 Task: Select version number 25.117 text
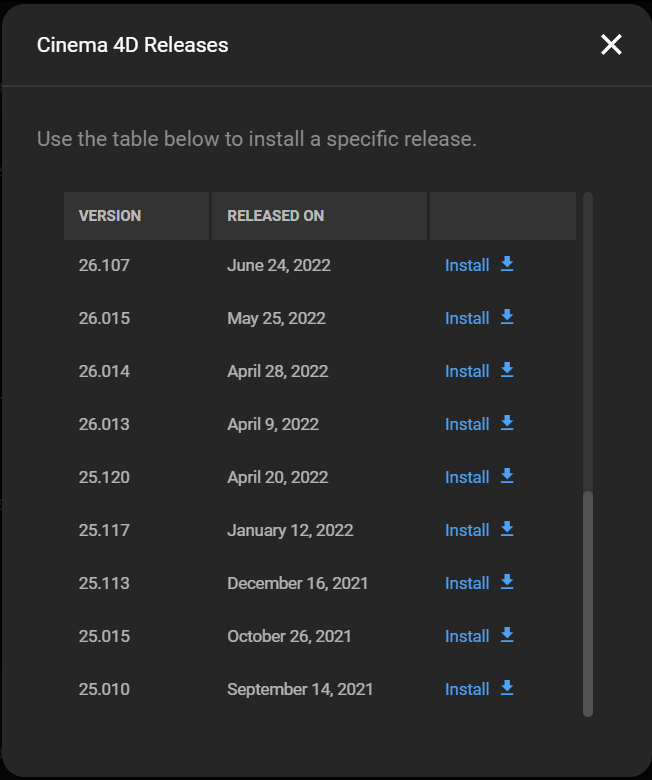[x=104, y=530]
